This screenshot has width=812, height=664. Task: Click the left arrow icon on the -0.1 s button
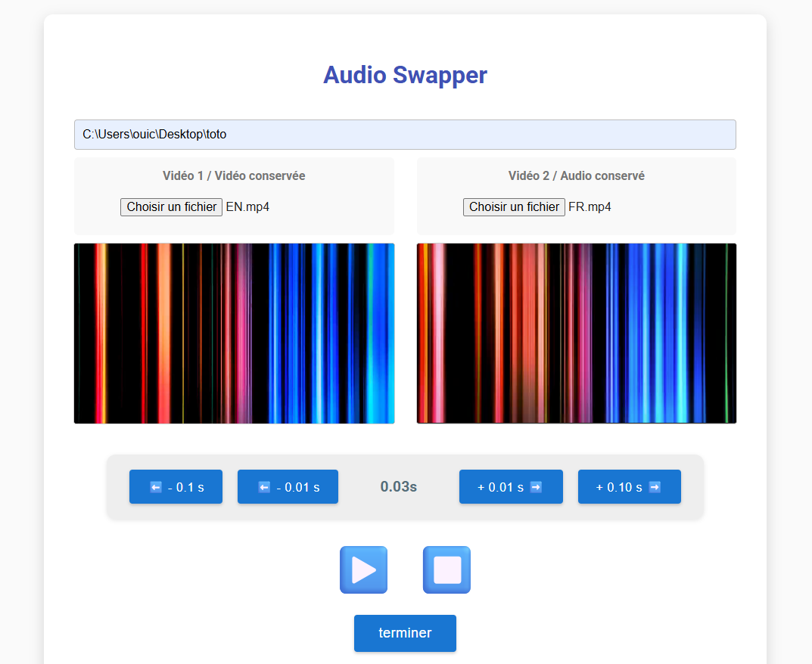tap(156, 487)
